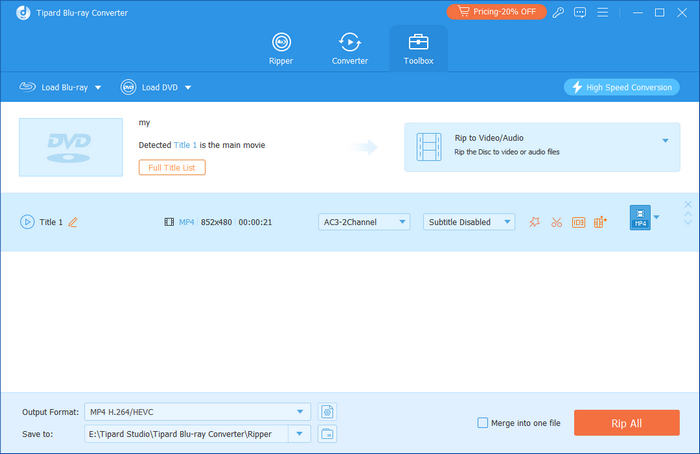Viewport: 700px width, 454px height.
Task: Expand the Load Blu-ray dropdown arrow
Action: point(98,87)
